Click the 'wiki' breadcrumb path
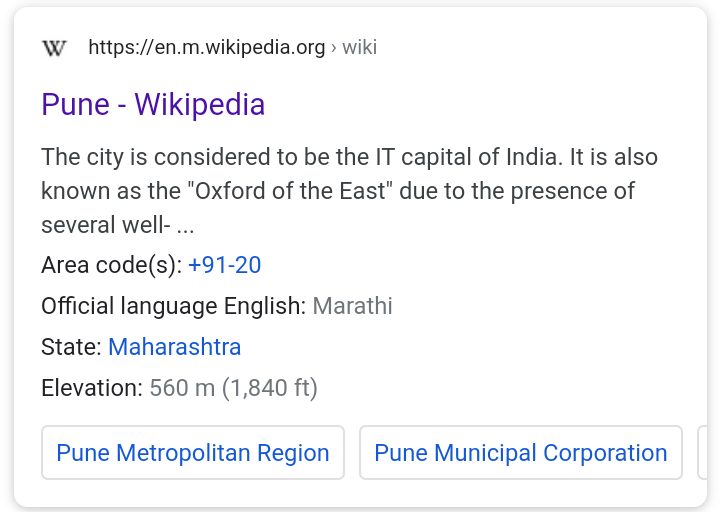Screen dimensions: 720x512 [x=359, y=47]
